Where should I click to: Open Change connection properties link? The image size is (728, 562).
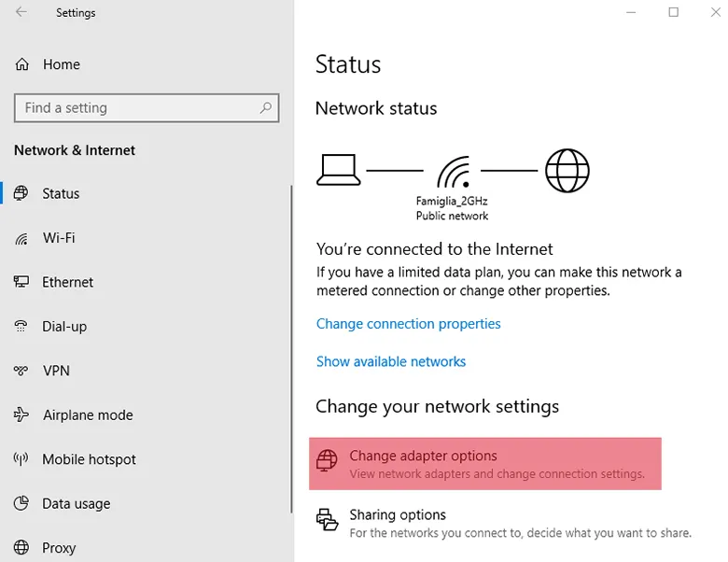click(408, 324)
